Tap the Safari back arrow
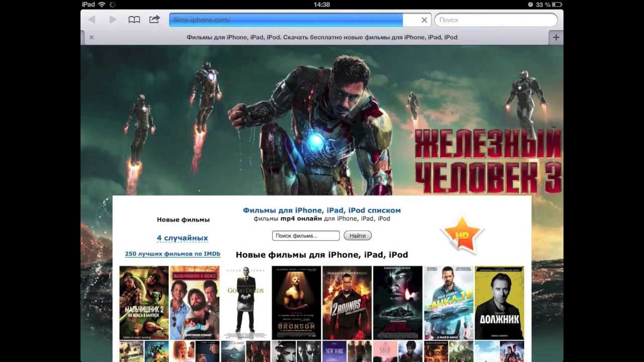644x362 pixels. 92,20
